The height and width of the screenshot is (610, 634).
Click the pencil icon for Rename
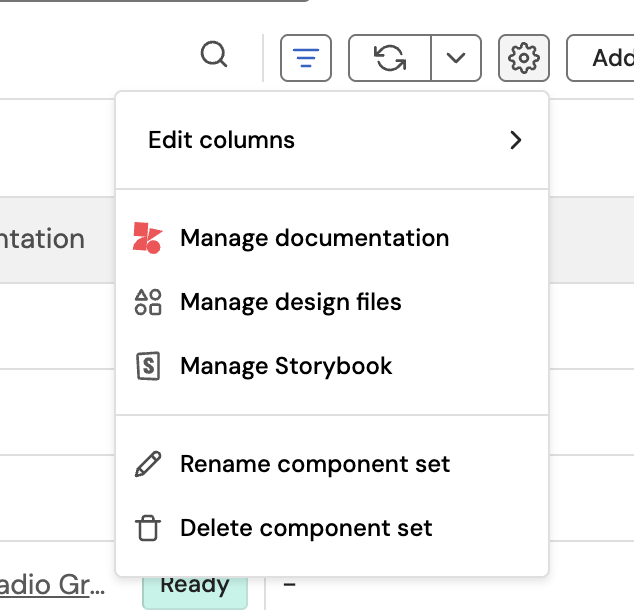[x=148, y=464]
